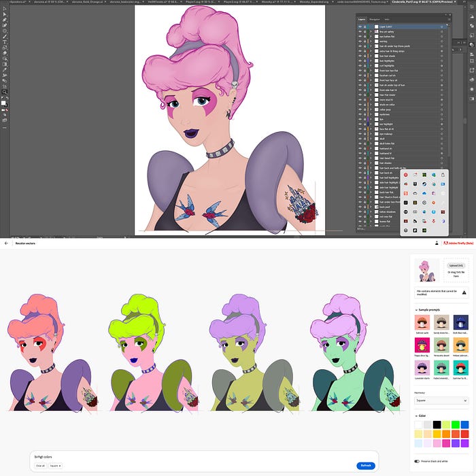The width and height of the screenshot is (476, 476).
Task: Choose the Salmon sushi sample prompt
Action: (x=422, y=322)
